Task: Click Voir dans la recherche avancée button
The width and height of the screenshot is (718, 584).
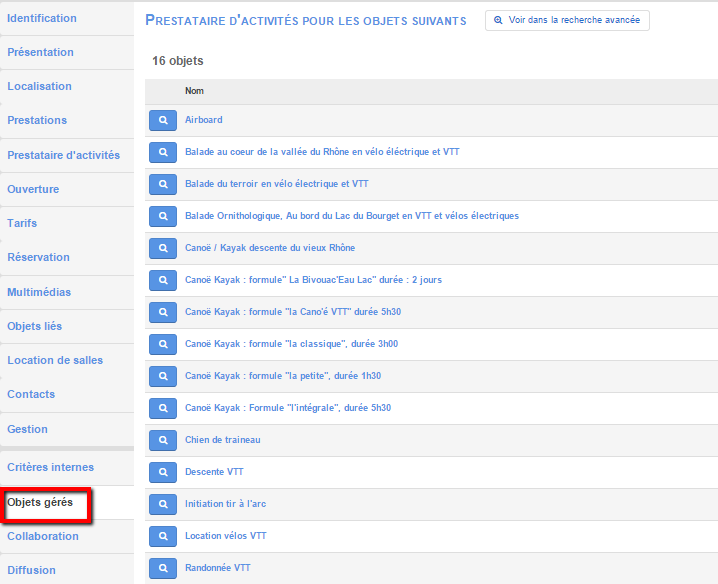Action: click(x=567, y=20)
